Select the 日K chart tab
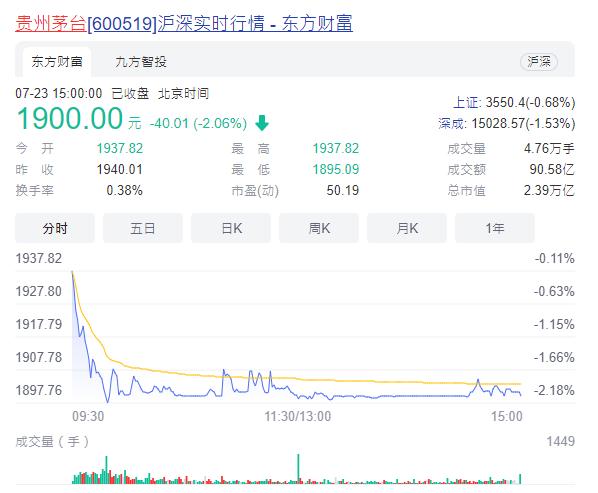 [x=231, y=228]
